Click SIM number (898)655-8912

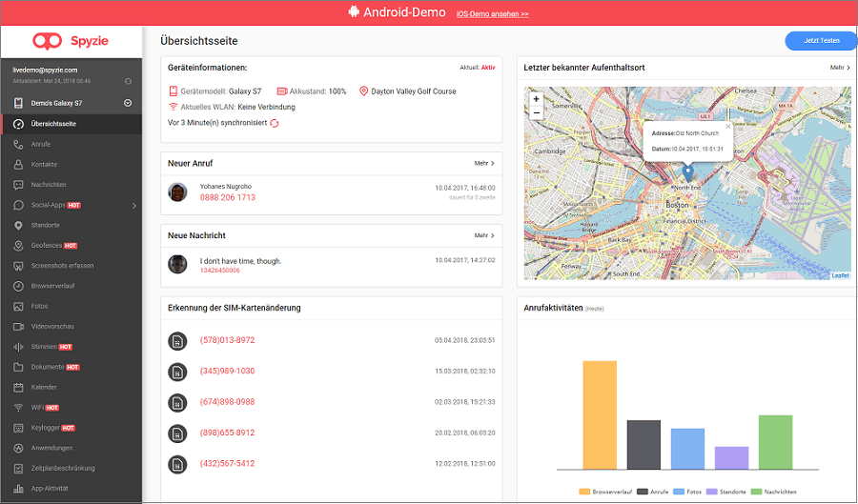tap(227, 433)
